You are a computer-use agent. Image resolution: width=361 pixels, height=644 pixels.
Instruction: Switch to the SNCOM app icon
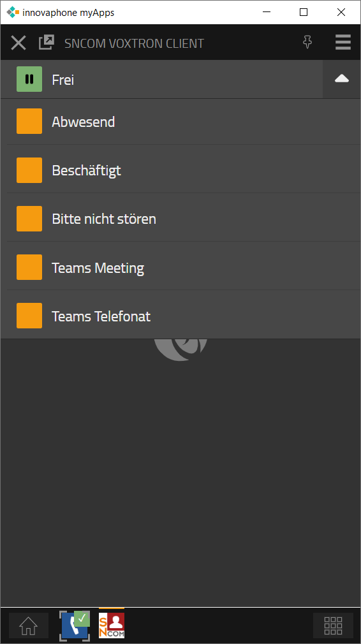(x=112, y=625)
